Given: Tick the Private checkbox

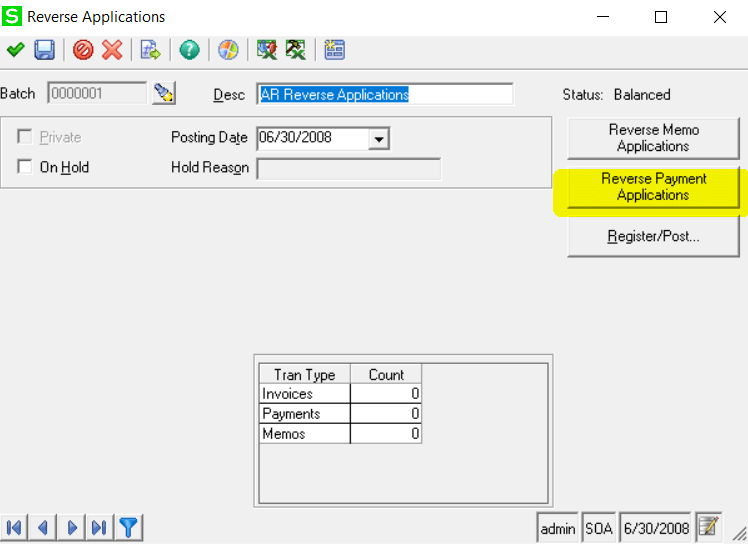Looking at the screenshot, I should click(x=25, y=137).
